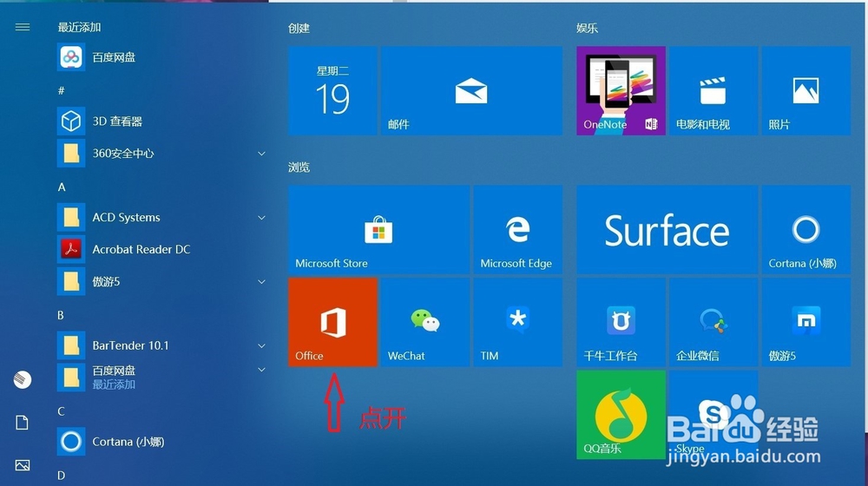Click the 最近添加 section header

coord(79,27)
